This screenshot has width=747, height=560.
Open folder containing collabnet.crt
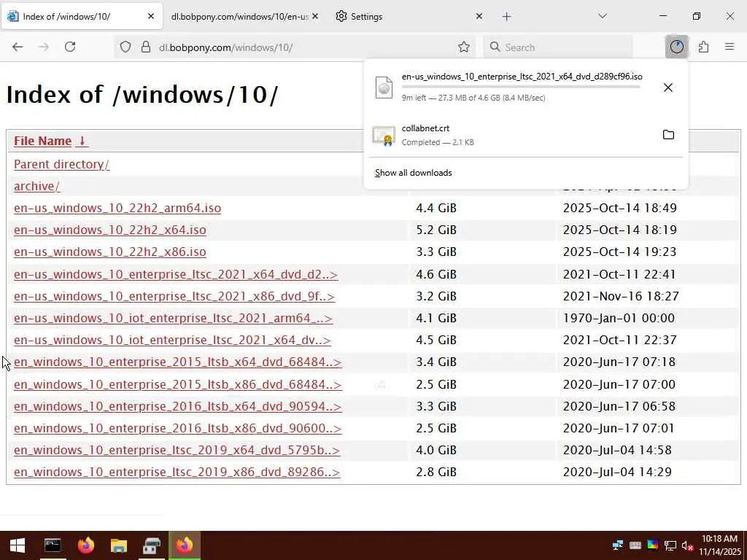tap(668, 135)
